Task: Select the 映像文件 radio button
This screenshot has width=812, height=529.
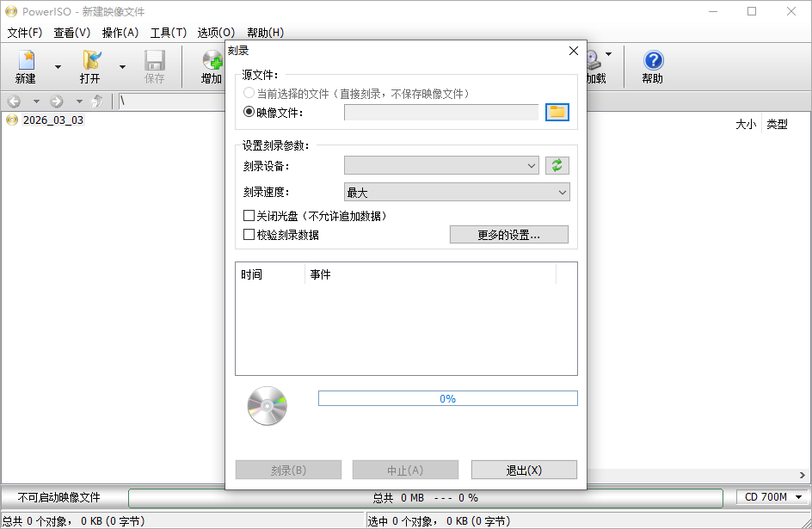Action: 248,112
